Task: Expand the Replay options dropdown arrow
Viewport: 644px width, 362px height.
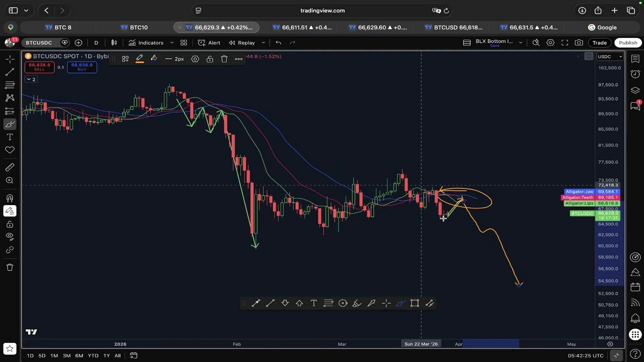Action: (x=264, y=43)
